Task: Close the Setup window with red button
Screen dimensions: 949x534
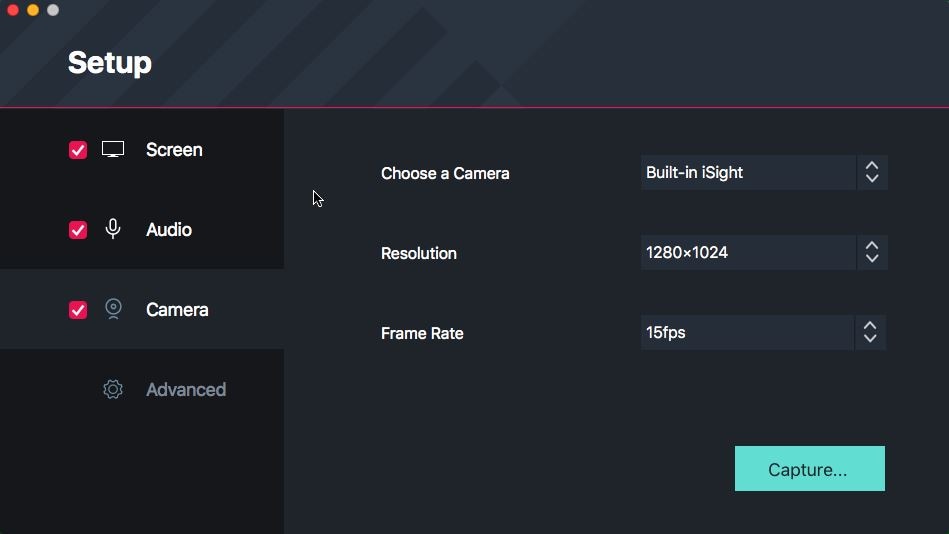Action: 13,10
